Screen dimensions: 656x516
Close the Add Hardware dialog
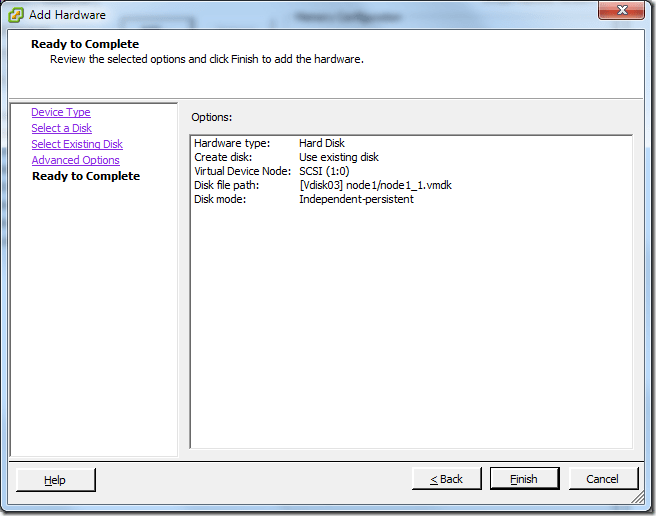(622, 10)
